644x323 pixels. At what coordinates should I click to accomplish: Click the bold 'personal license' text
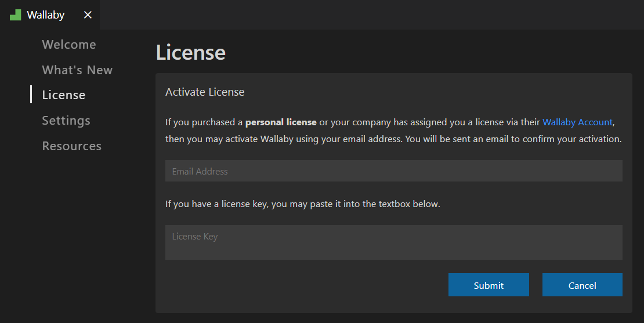tap(281, 122)
